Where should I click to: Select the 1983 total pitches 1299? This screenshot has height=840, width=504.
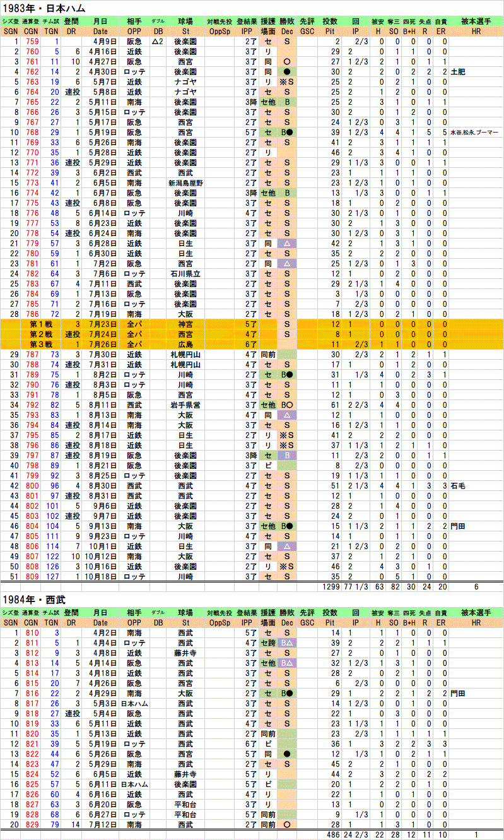pyautogui.click(x=330, y=588)
